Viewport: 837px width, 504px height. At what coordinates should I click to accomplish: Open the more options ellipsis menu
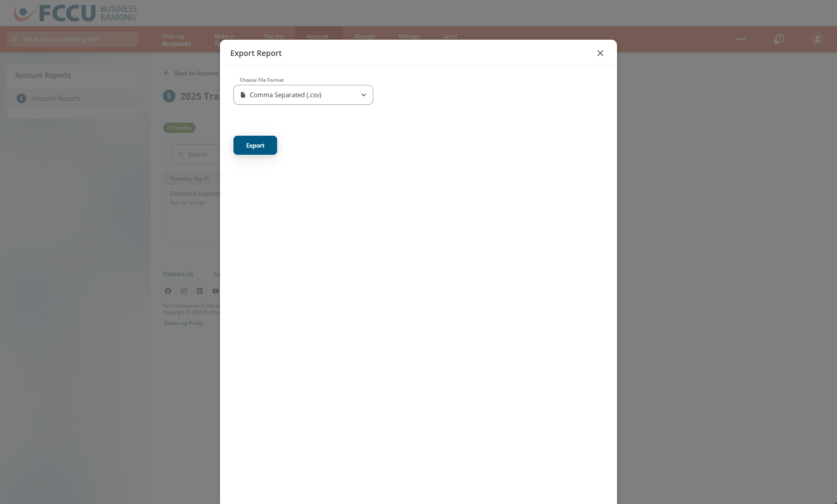[741, 39]
